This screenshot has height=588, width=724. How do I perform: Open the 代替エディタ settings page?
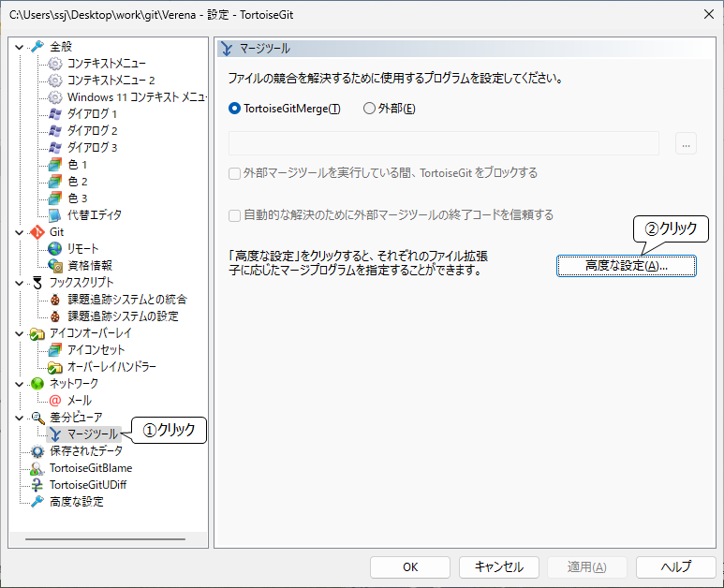coord(95,215)
